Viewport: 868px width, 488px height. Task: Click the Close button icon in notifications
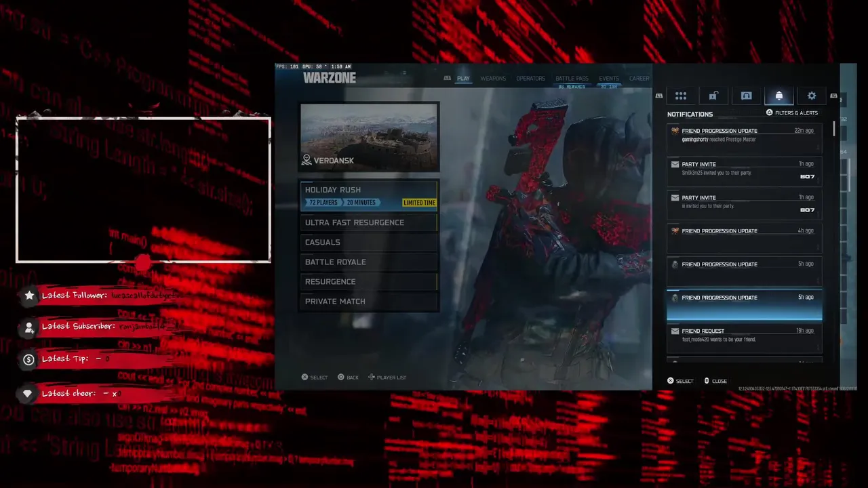click(707, 381)
